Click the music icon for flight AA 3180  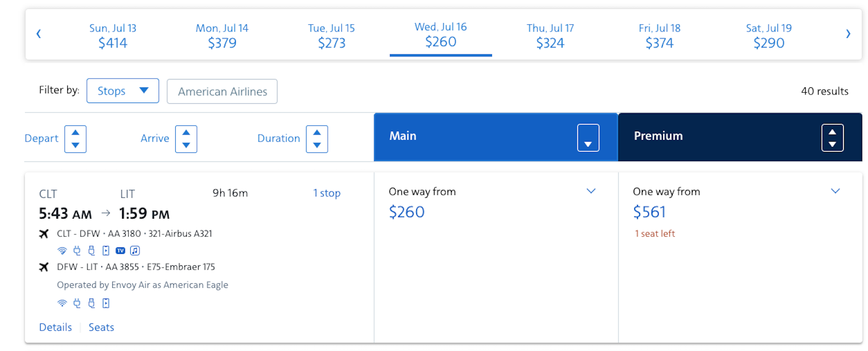[135, 251]
